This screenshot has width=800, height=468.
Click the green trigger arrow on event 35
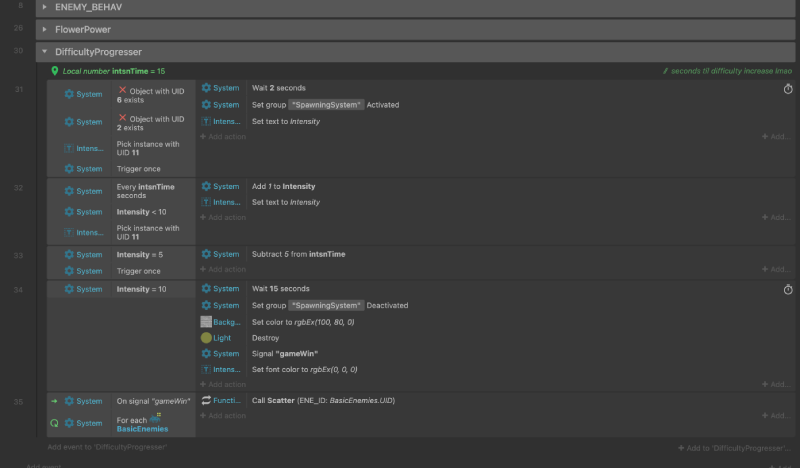click(x=54, y=401)
